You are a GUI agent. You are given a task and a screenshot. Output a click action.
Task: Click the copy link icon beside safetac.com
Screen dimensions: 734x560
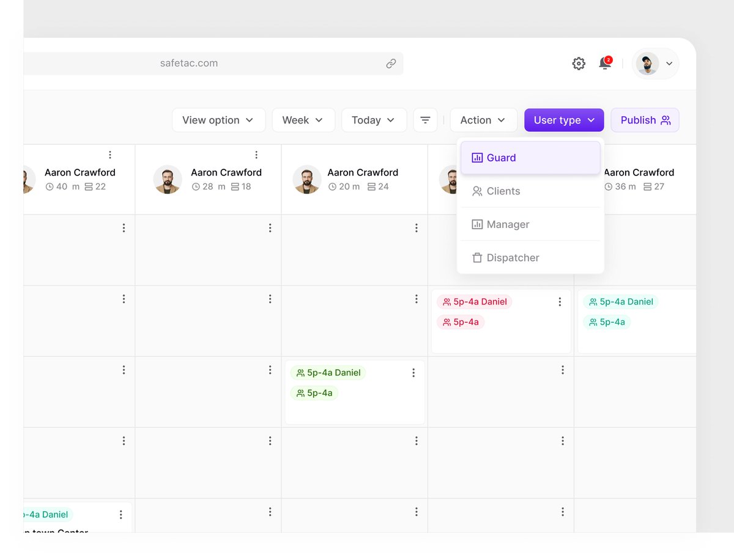coord(391,64)
